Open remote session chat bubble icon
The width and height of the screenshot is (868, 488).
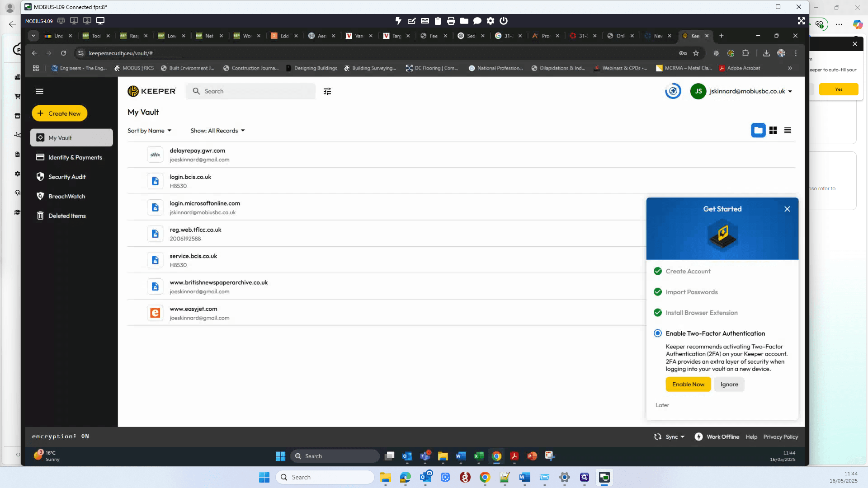tap(477, 21)
